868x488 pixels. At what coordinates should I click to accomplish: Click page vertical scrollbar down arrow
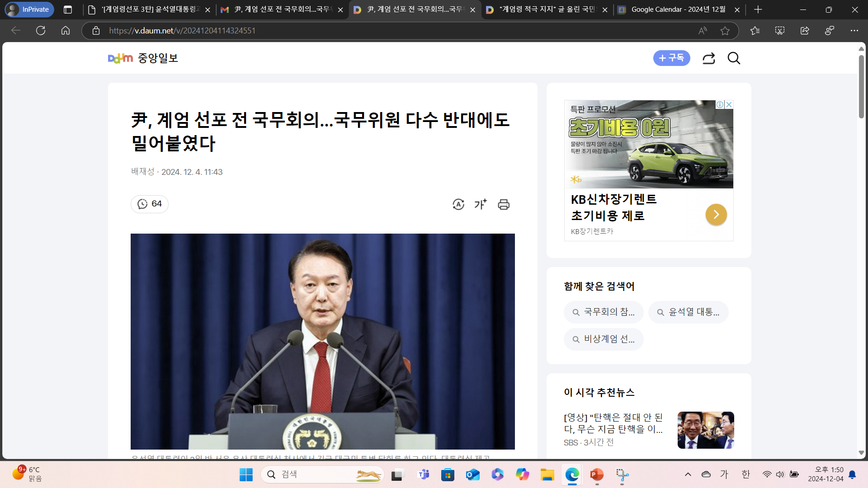861,453
